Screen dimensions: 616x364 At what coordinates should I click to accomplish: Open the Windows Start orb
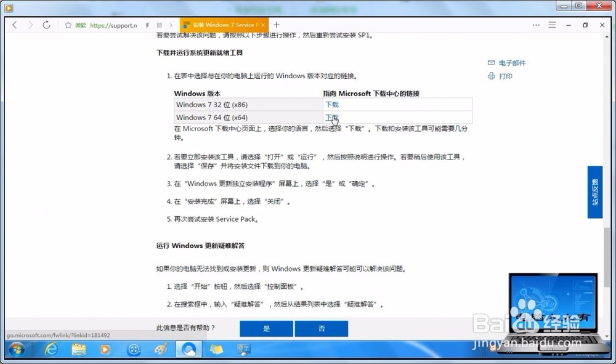(x=17, y=349)
